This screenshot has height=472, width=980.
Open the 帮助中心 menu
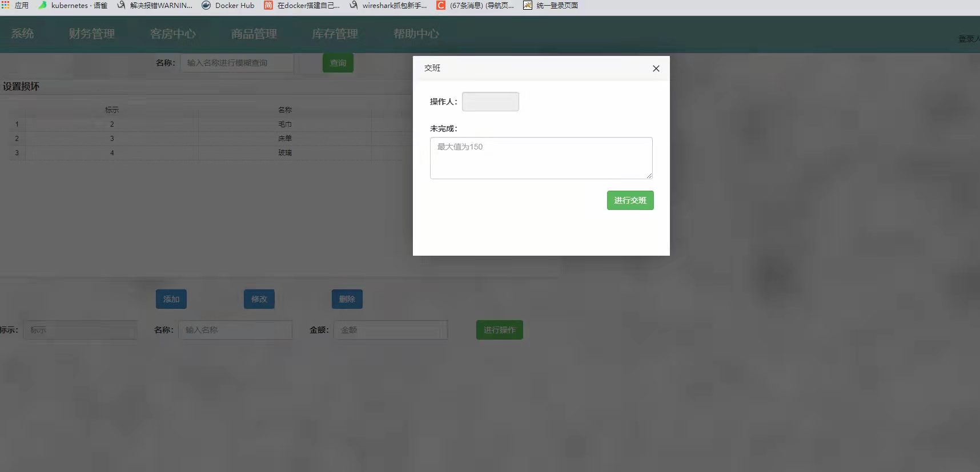(x=416, y=34)
